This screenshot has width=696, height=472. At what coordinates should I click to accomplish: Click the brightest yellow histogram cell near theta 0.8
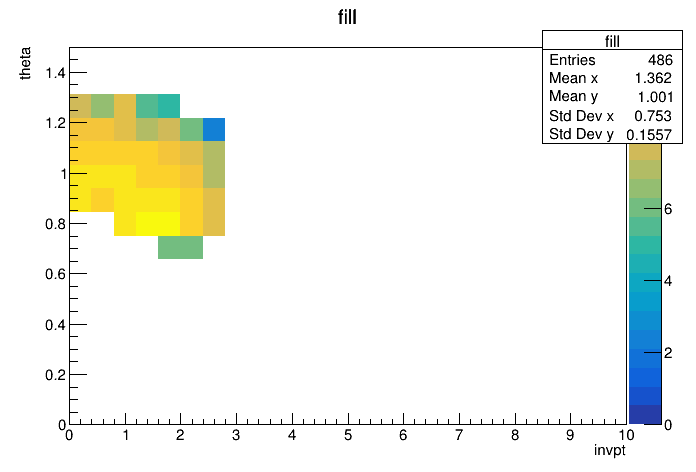(158, 224)
